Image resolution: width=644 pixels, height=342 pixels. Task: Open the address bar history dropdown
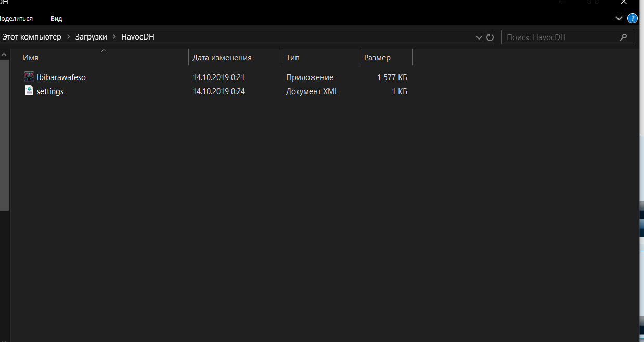point(479,37)
